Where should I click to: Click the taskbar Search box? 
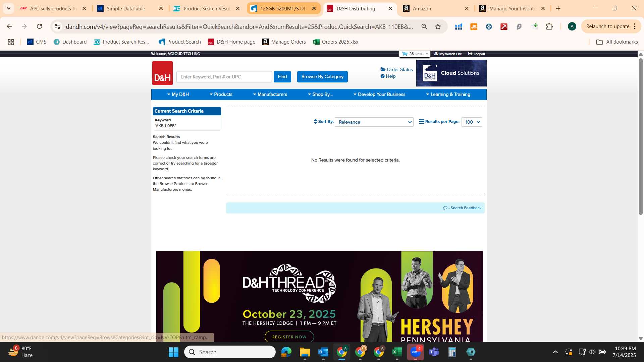(x=230, y=352)
